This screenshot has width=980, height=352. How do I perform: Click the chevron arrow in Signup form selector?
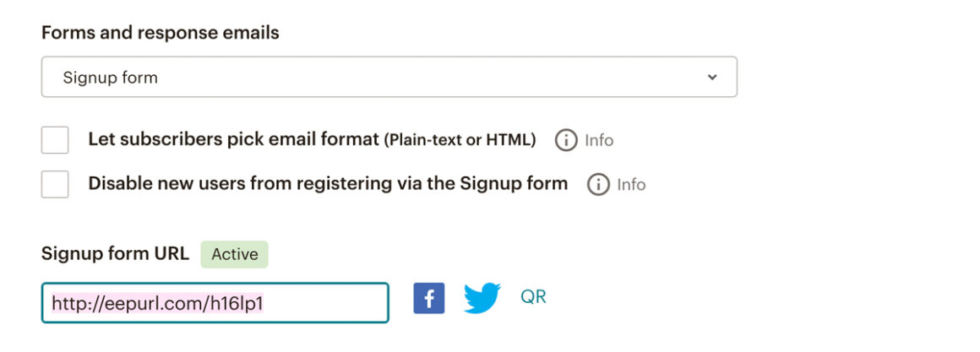pos(712,78)
